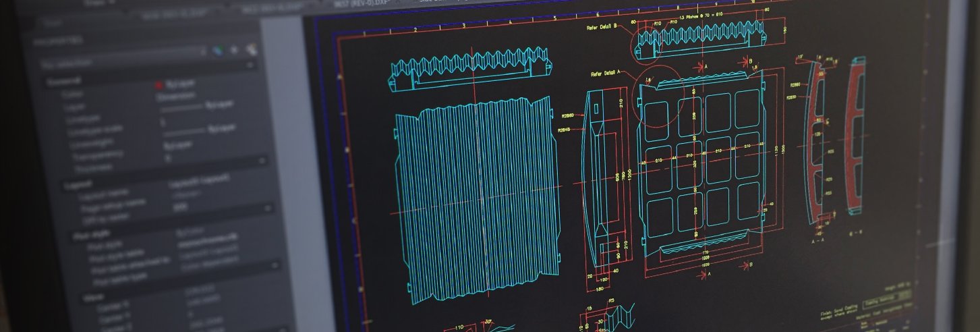Click the Quick Select icon in Properties palette
The image size is (980, 332).
tap(252, 49)
